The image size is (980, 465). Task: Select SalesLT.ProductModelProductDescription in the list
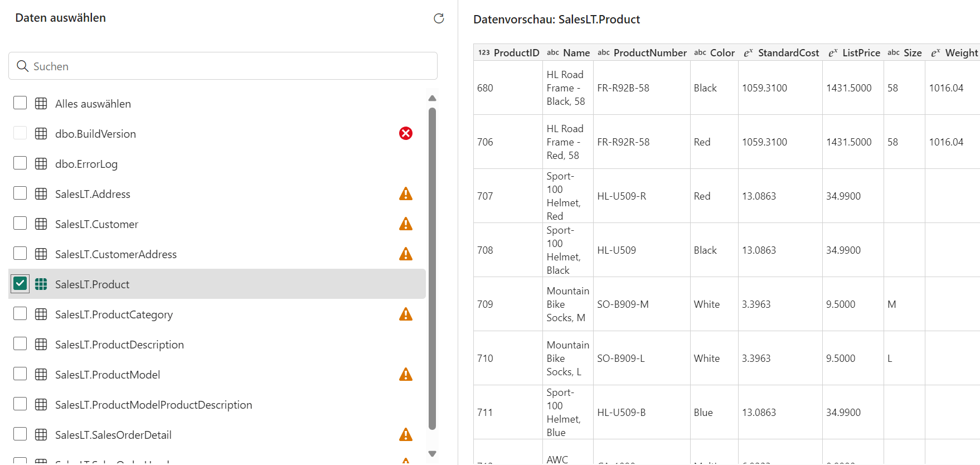153,405
